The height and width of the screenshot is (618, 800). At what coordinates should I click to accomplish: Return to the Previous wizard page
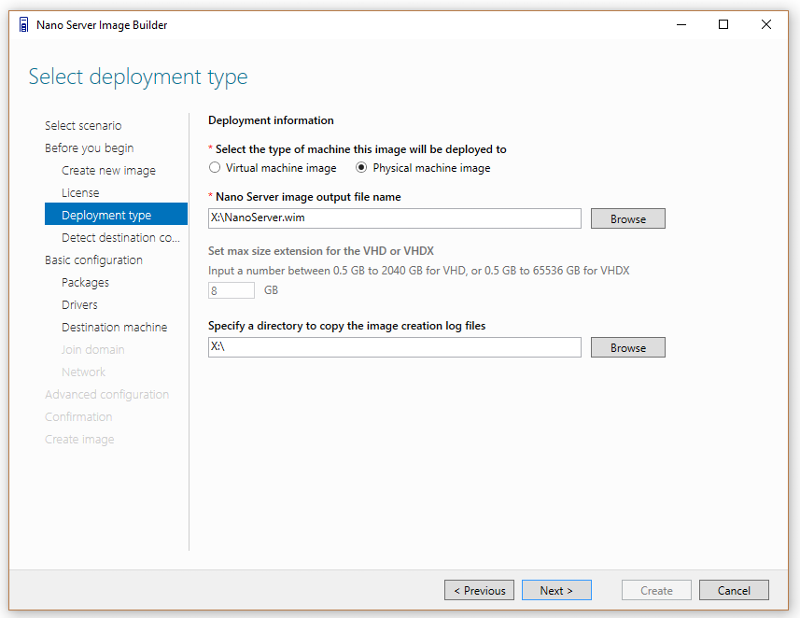tap(479, 590)
